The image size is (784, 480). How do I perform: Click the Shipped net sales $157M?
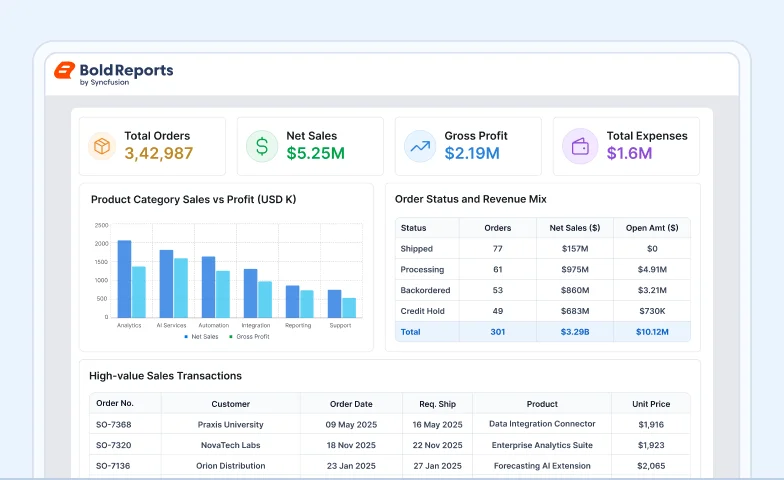coord(574,248)
